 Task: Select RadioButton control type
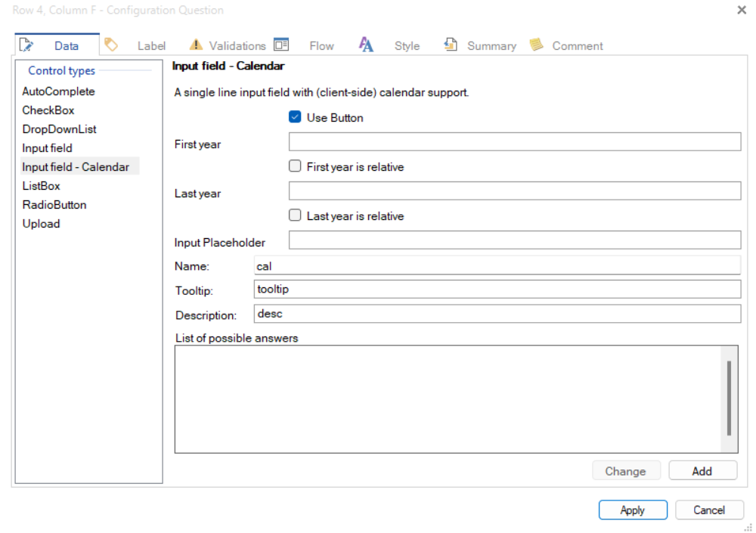(x=54, y=205)
